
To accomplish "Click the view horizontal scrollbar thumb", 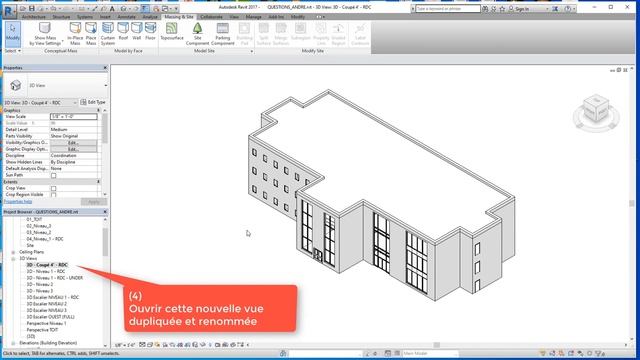I will (x=436, y=345).
